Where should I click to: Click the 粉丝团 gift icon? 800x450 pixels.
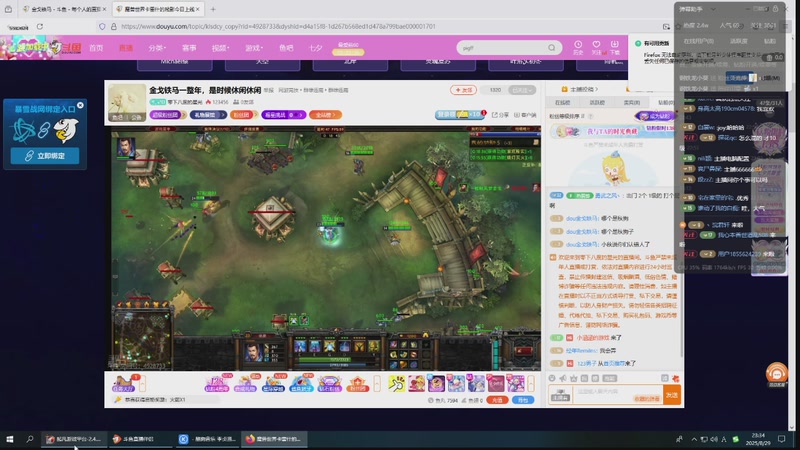pos(358,384)
